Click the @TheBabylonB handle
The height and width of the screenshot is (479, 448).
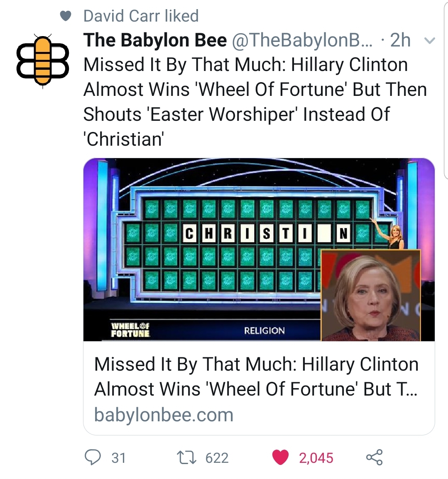click(x=303, y=40)
